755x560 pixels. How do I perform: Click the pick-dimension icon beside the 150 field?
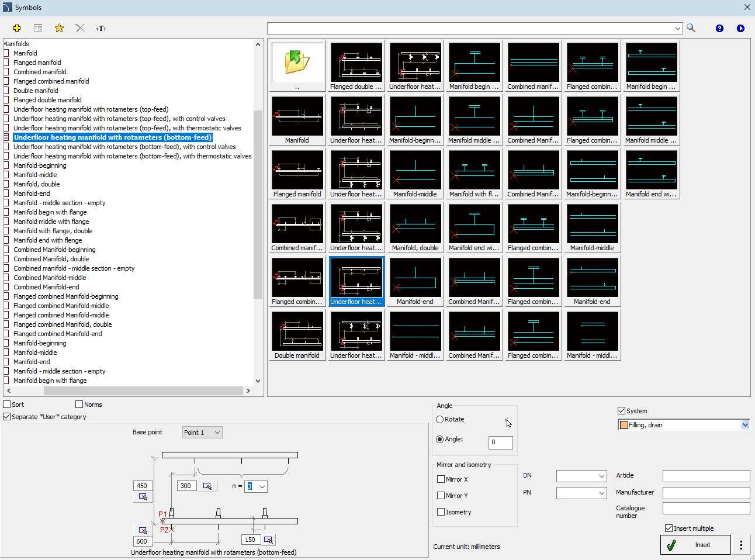(x=268, y=540)
